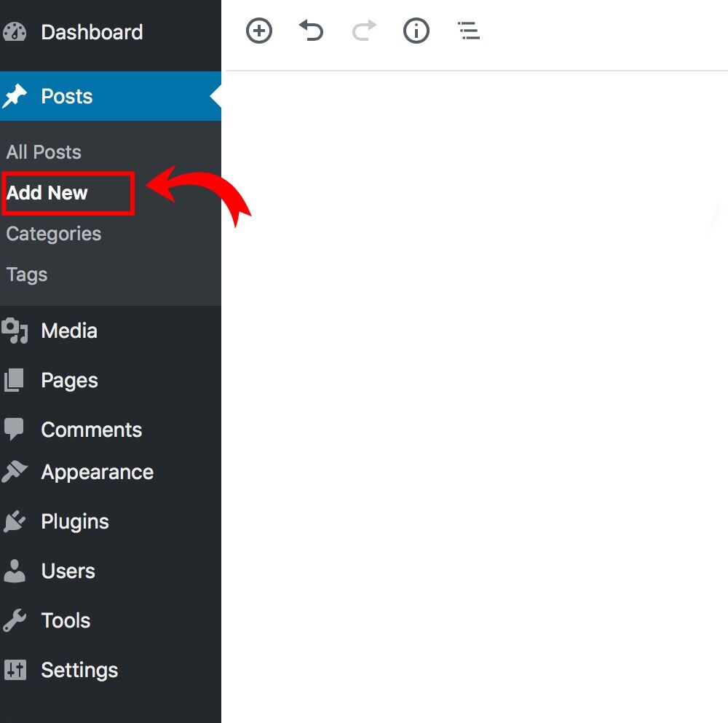Go to the Pages menu
Image resolution: width=728 pixels, height=723 pixels.
(69, 380)
